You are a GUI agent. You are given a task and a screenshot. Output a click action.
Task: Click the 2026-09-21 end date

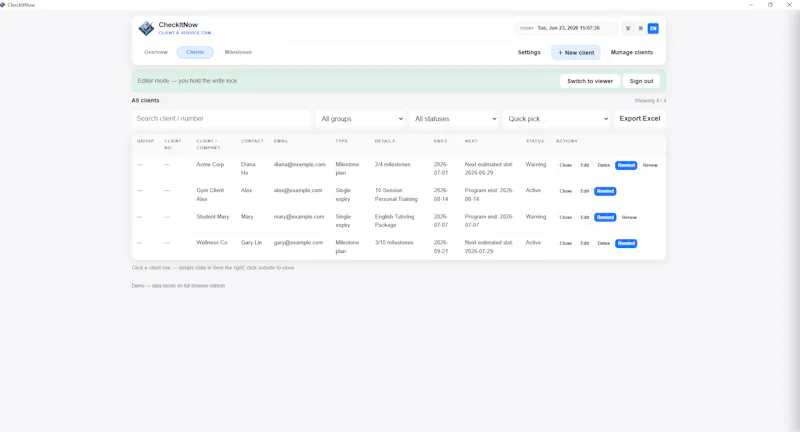point(441,247)
